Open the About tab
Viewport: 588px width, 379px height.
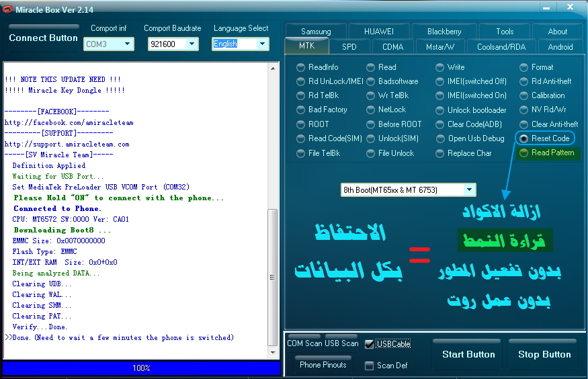coord(558,32)
